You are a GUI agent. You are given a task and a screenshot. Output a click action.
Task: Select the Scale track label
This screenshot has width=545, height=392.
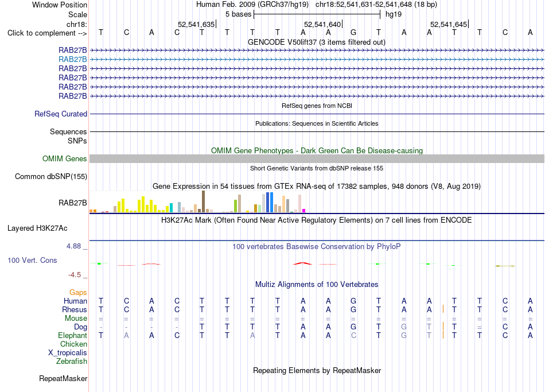tap(77, 14)
